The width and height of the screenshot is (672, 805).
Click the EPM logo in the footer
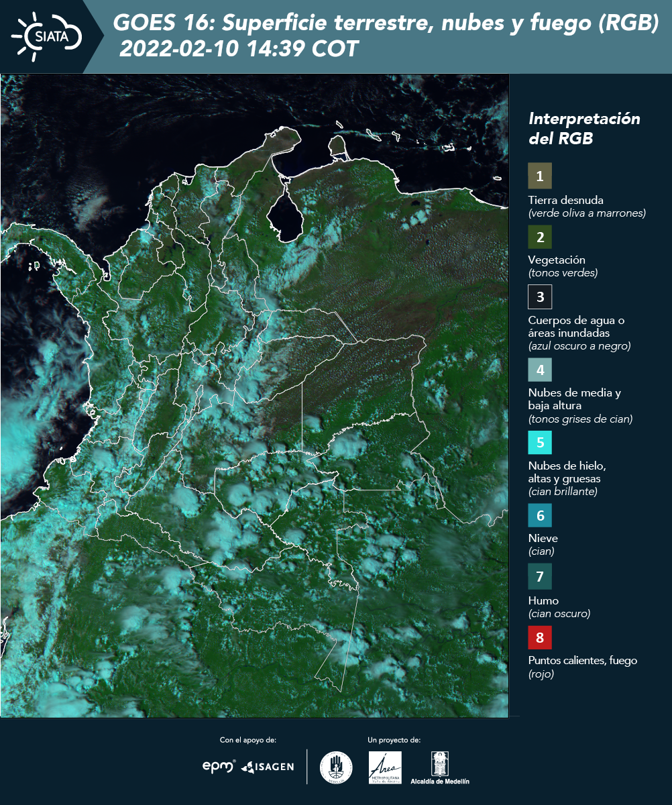(219, 766)
